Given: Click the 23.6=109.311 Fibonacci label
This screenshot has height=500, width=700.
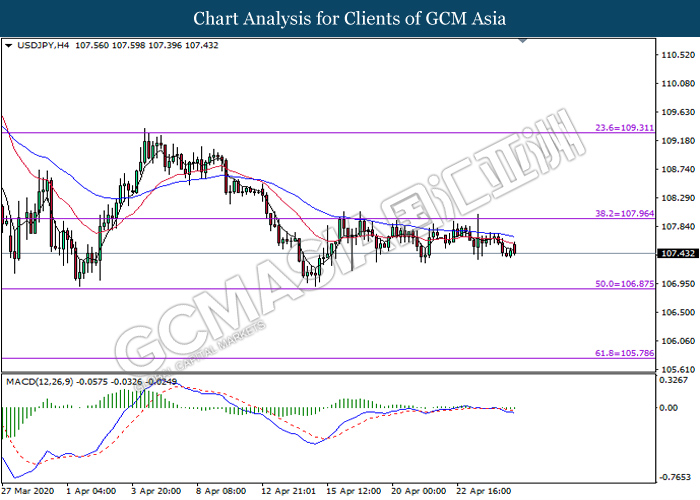Looking at the screenshot, I should (625, 128).
